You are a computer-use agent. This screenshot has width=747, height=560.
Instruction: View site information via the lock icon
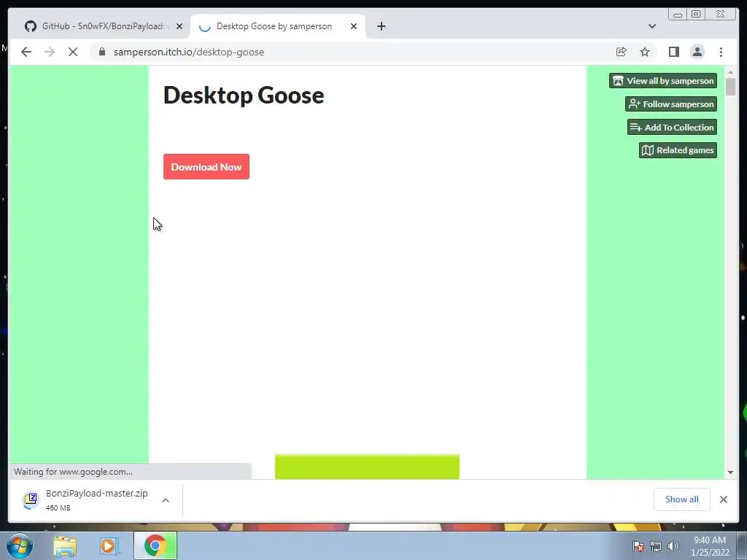[x=102, y=52]
